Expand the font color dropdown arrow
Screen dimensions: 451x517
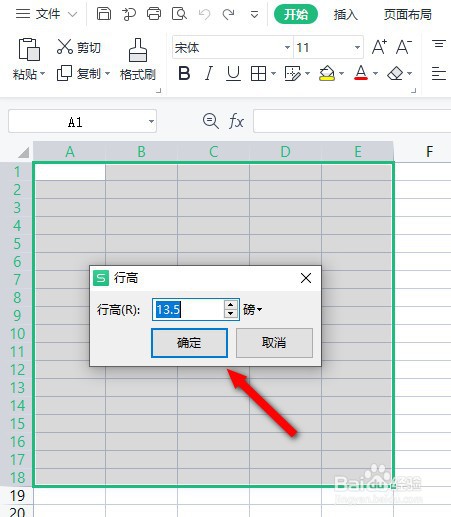[x=375, y=73]
